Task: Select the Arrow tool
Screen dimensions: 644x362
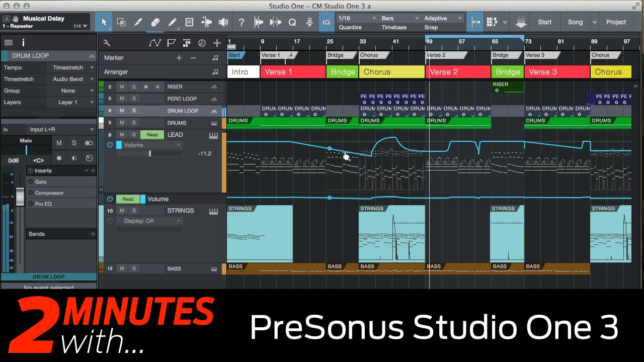Action: (104, 22)
